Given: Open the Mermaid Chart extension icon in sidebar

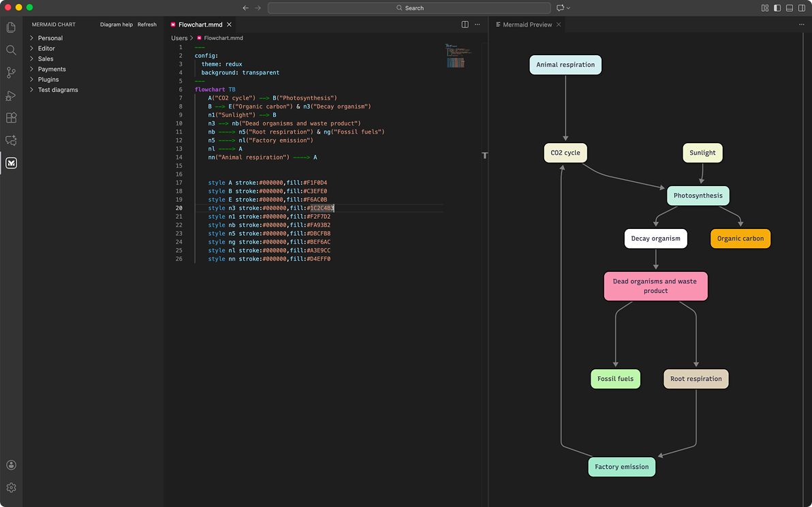Looking at the screenshot, I should [11, 163].
